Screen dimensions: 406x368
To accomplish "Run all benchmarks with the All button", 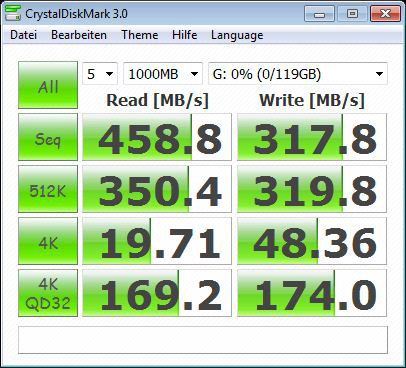I will tap(48, 85).
